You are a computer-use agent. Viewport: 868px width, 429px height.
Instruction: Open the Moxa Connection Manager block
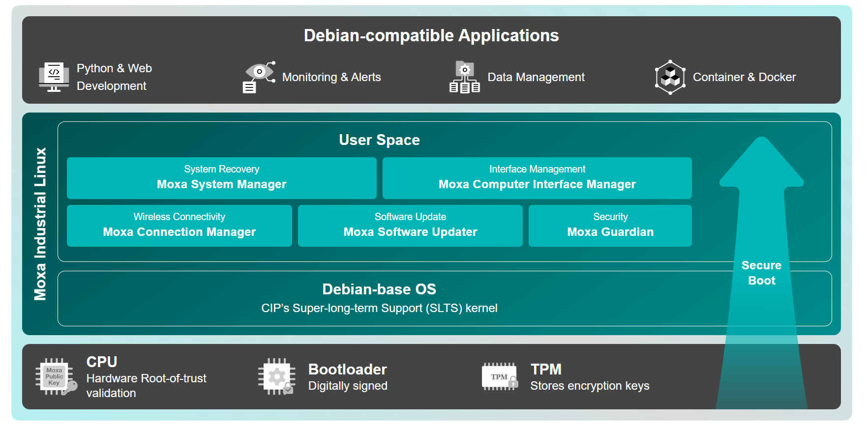[179, 226]
